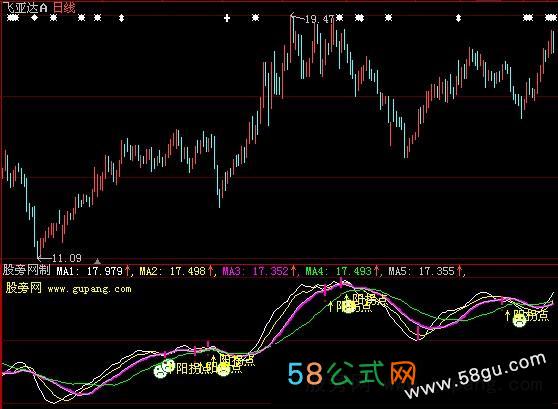
Task: Click the MA1: 17.979 indicator value
Action: [x=89, y=271]
